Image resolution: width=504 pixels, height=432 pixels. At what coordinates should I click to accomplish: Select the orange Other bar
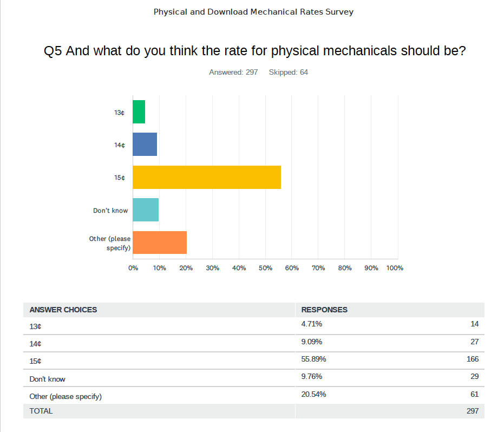point(159,243)
